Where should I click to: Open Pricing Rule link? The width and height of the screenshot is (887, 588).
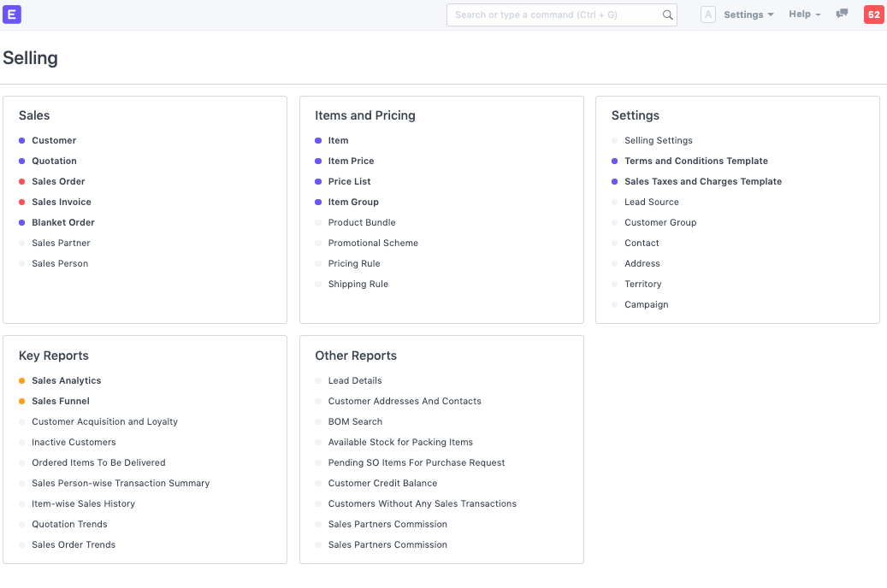(x=354, y=263)
